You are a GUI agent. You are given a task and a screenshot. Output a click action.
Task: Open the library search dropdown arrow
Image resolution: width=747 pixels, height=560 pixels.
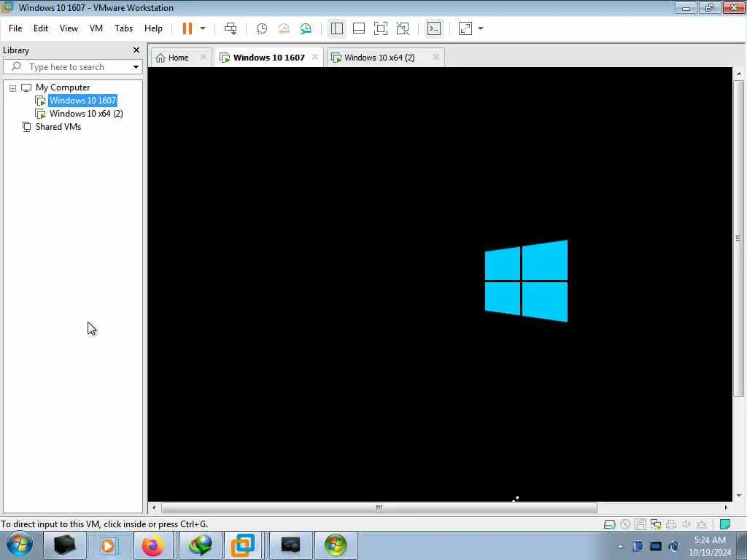click(x=136, y=67)
